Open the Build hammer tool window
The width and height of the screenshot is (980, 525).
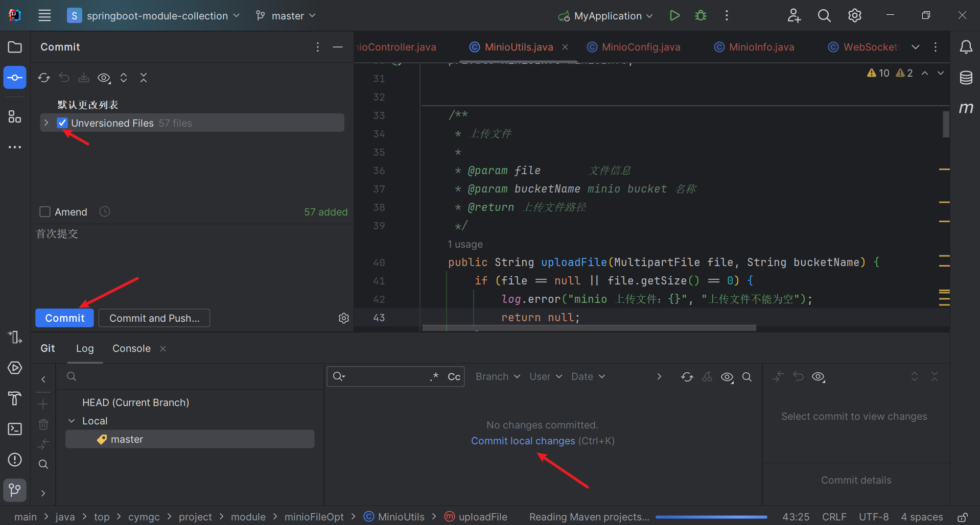(15, 398)
